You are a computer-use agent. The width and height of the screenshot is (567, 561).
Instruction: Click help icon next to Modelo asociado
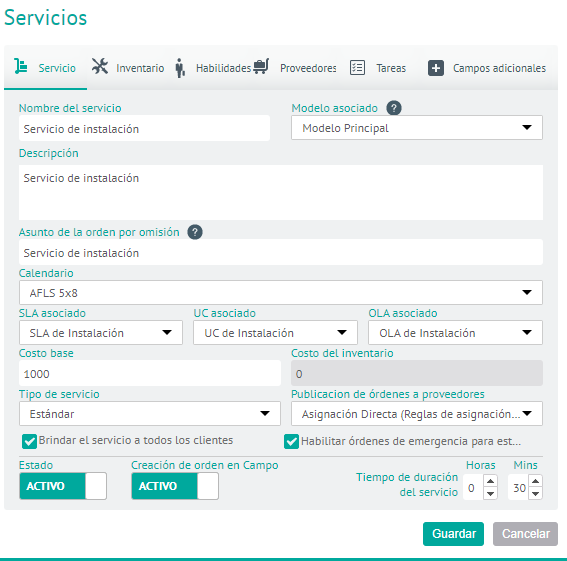[x=394, y=108]
